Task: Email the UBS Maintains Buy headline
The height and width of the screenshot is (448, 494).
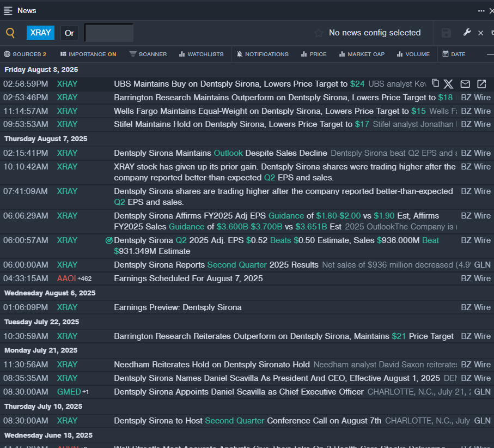Action: click(465, 84)
